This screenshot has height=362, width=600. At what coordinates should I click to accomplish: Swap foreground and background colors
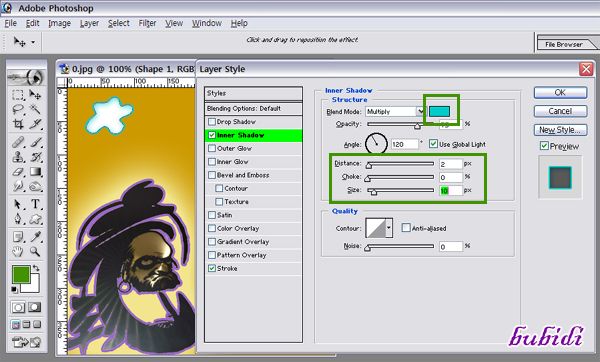click(x=36, y=268)
